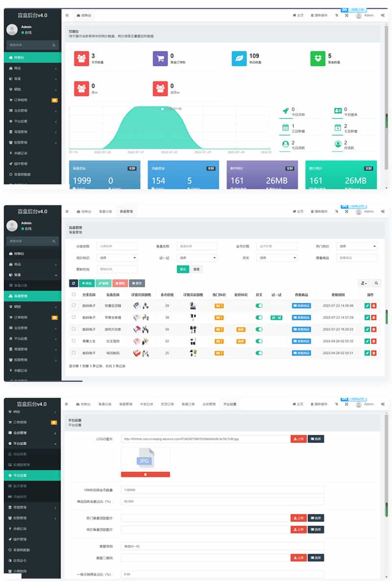
Task: Check the select-all checkbox in the table header
Action: tap(73, 294)
